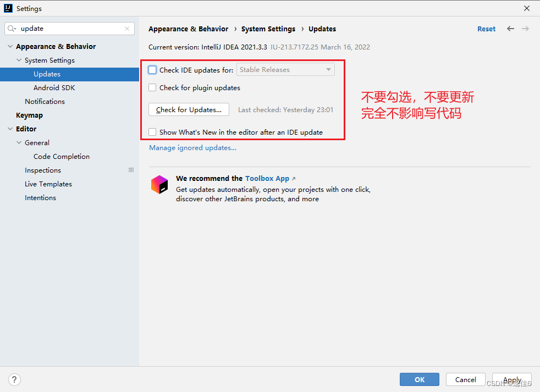The image size is (540, 392).
Task: Click the settings search input field
Action: click(70, 29)
